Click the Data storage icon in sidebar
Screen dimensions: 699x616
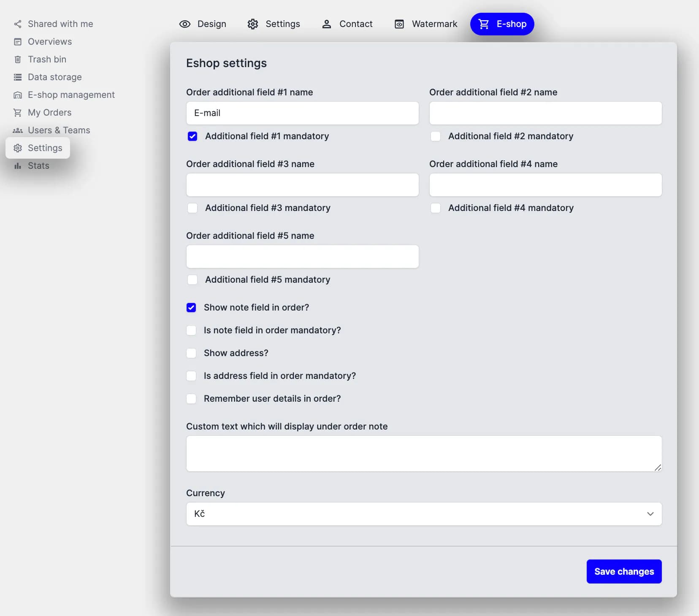click(x=17, y=77)
